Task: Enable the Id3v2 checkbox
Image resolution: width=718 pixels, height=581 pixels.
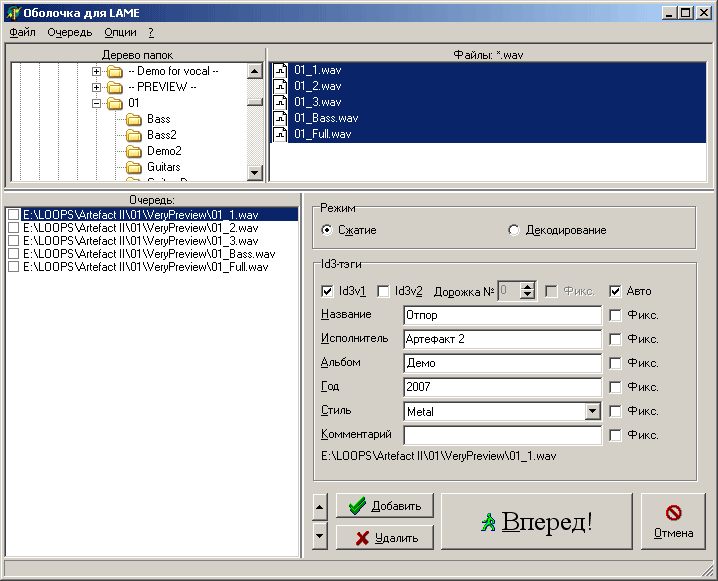Action: click(383, 291)
